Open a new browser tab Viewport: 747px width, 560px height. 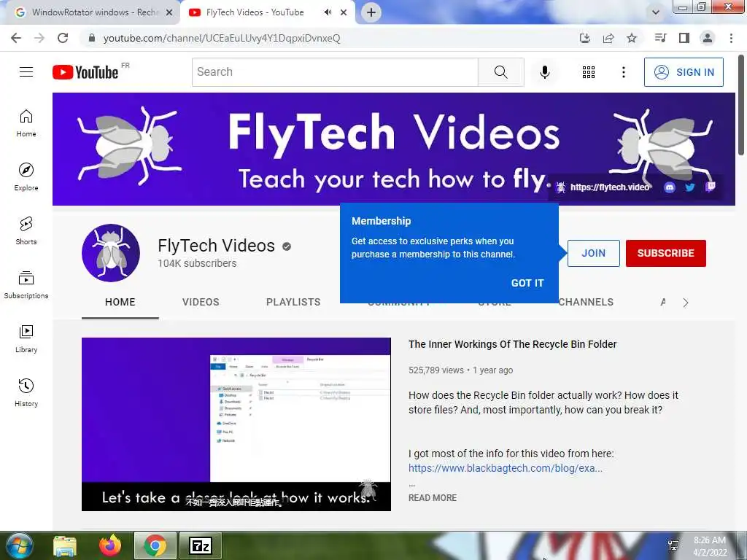(x=371, y=12)
